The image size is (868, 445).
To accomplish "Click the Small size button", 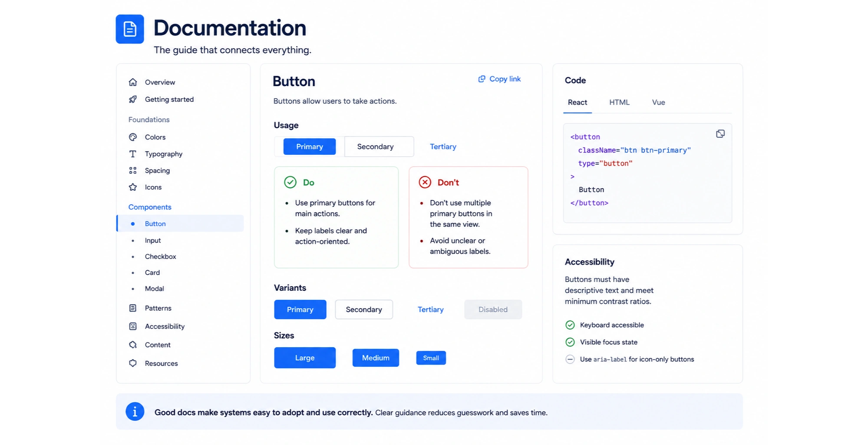I will tap(431, 358).
